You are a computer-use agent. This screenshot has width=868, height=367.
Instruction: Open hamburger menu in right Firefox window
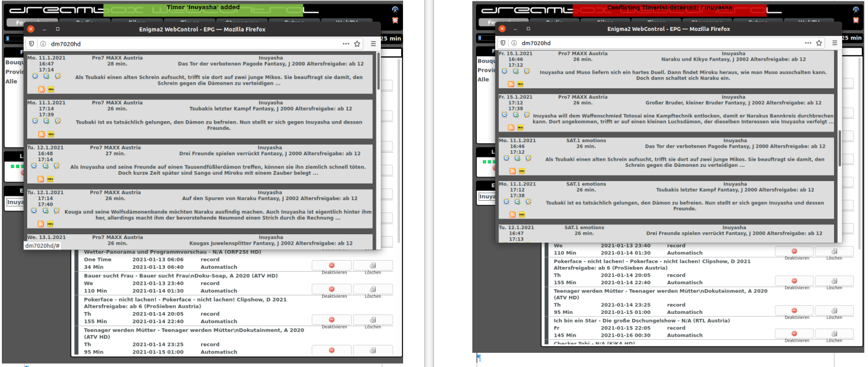(x=835, y=43)
